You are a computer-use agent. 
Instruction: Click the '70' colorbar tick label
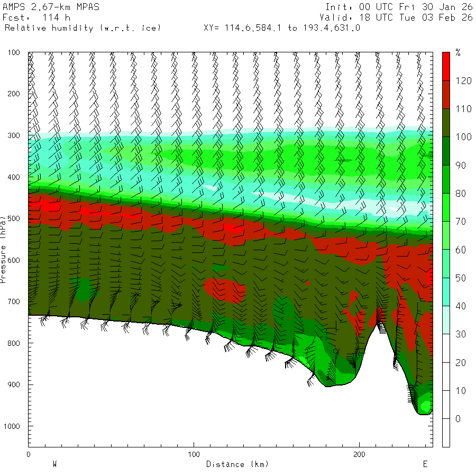pyautogui.click(x=461, y=222)
